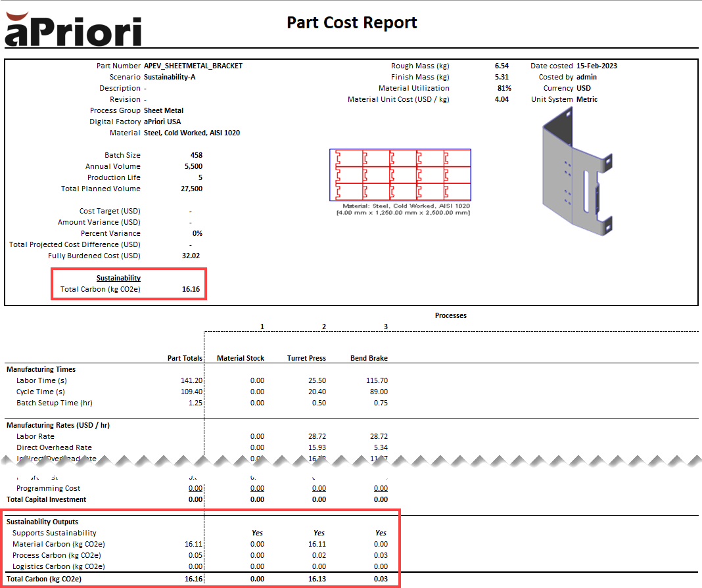Click the underlined Sustainability heading

tap(118, 278)
